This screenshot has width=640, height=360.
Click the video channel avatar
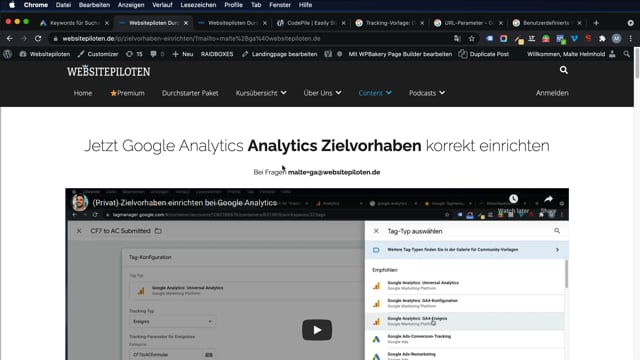[x=80, y=202]
